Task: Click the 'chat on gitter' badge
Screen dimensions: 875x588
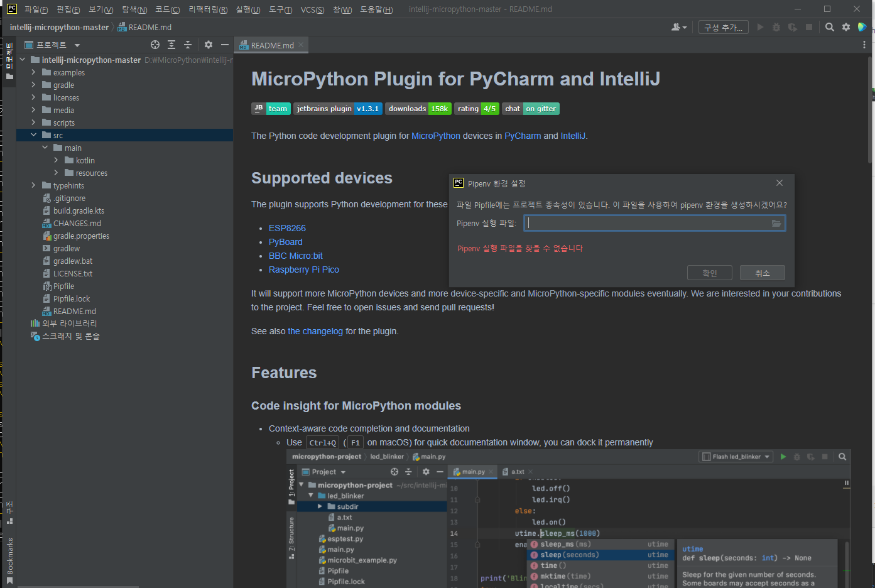Action: click(531, 109)
